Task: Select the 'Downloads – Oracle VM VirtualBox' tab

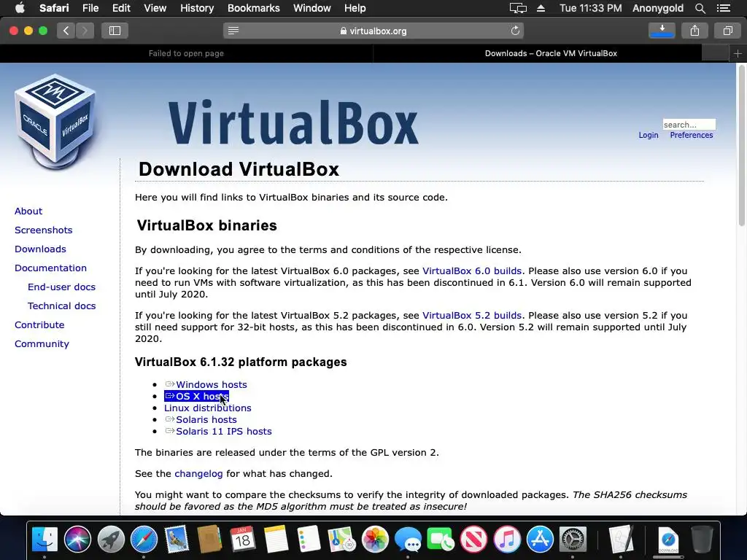Action: [551, 53]
